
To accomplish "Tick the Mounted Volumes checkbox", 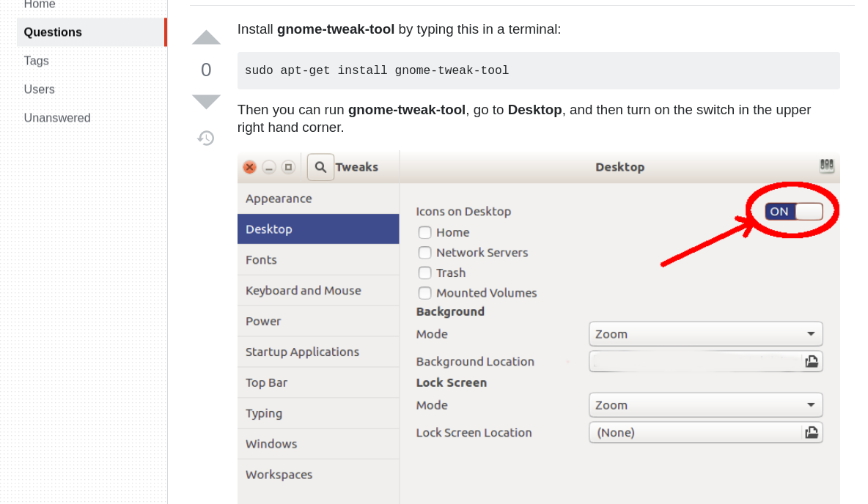I will coord(424,293).
